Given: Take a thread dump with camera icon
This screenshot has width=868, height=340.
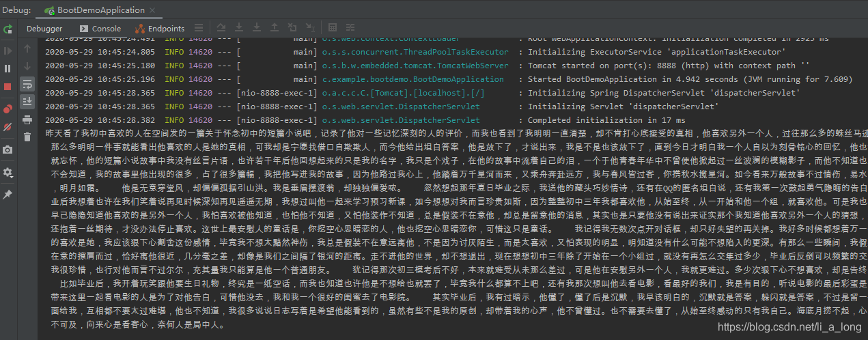Looking at the screenshot, I should pyautogui.click(x=8, y=150).
